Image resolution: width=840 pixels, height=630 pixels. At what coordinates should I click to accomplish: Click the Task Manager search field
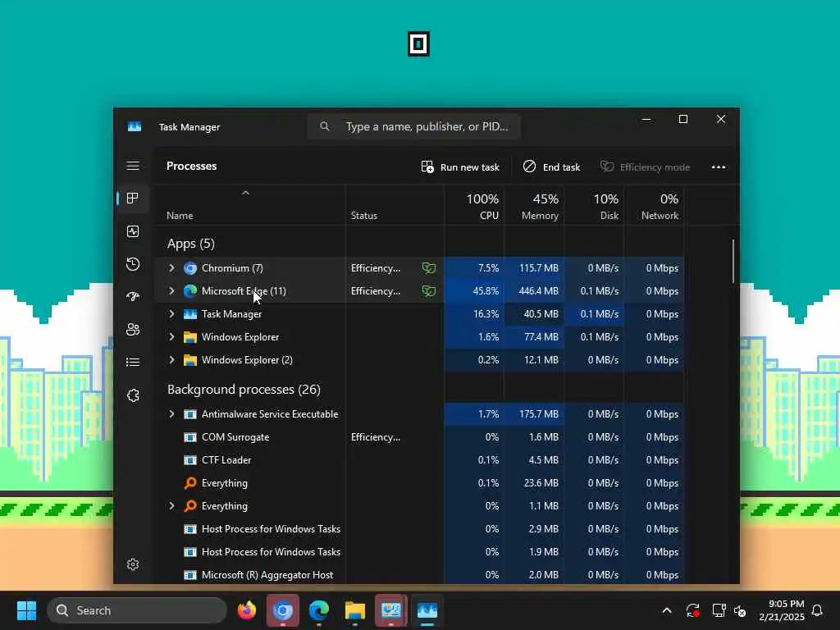413,126
